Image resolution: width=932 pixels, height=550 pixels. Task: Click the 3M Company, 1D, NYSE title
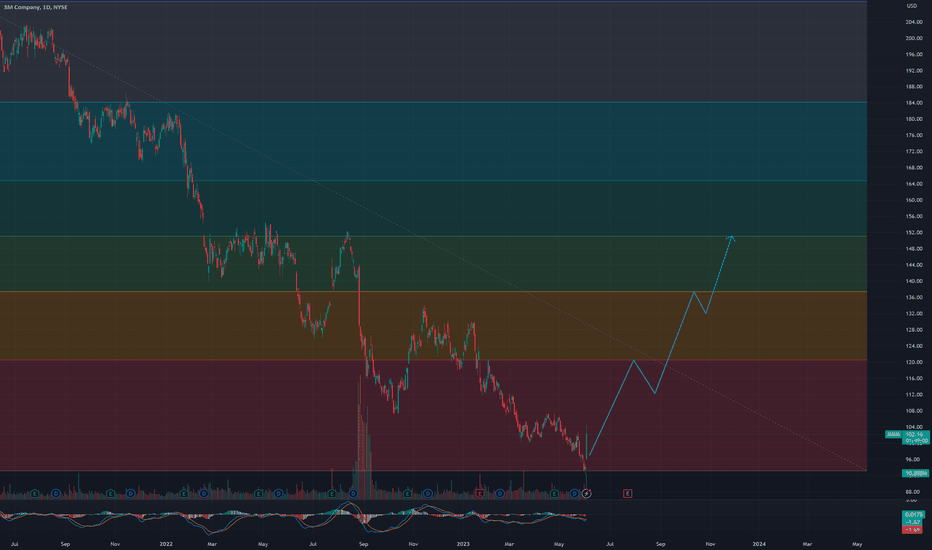[36, 7]
